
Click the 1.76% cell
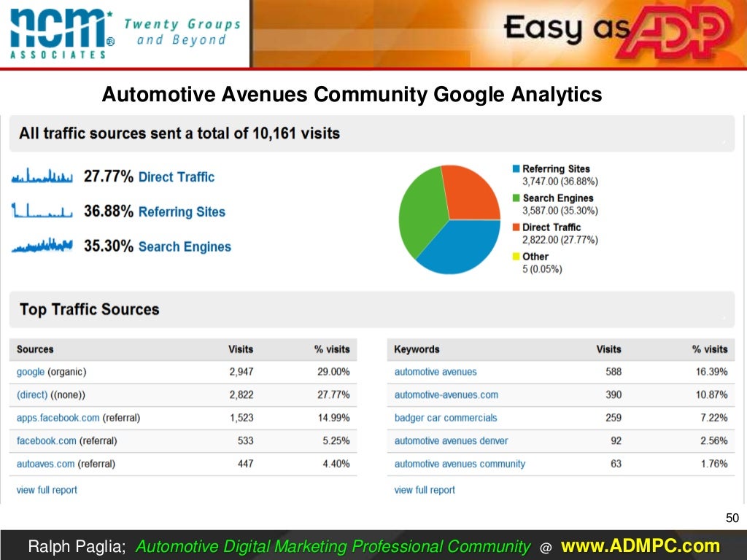pyautogui.click(x=714, y=464)
